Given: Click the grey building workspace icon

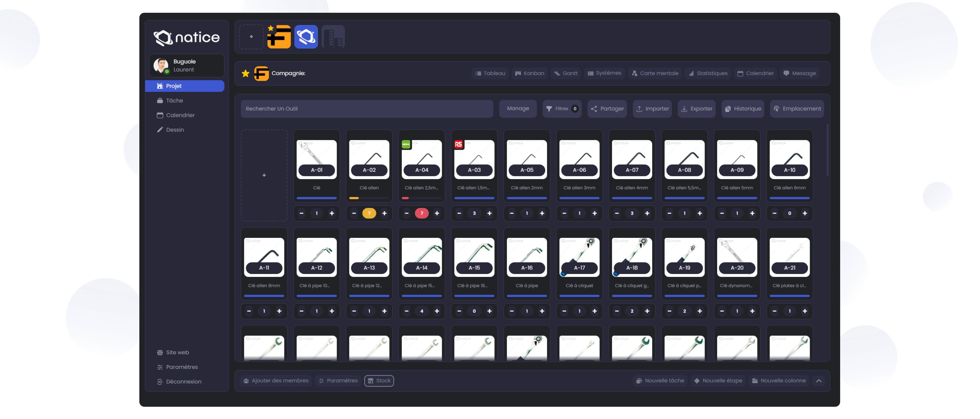Looking at the screenshot, I should coord(333,37).
